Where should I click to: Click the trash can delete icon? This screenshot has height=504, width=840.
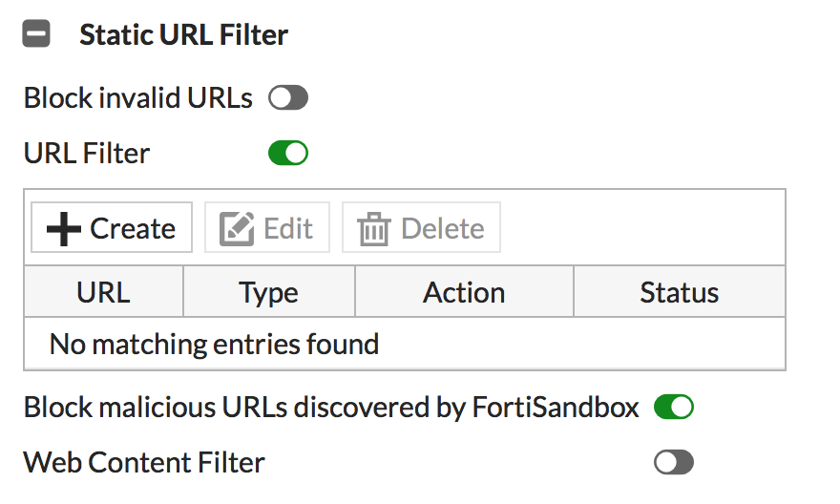374,229
